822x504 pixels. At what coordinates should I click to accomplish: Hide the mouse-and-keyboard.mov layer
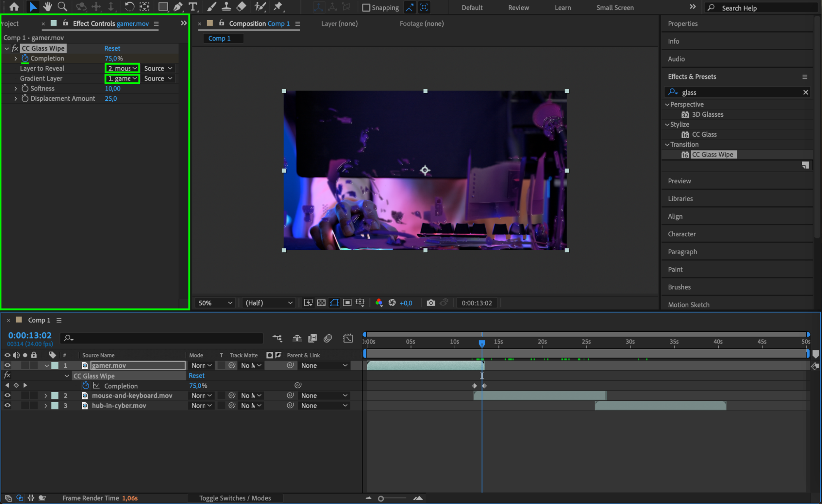coord(7,395)
